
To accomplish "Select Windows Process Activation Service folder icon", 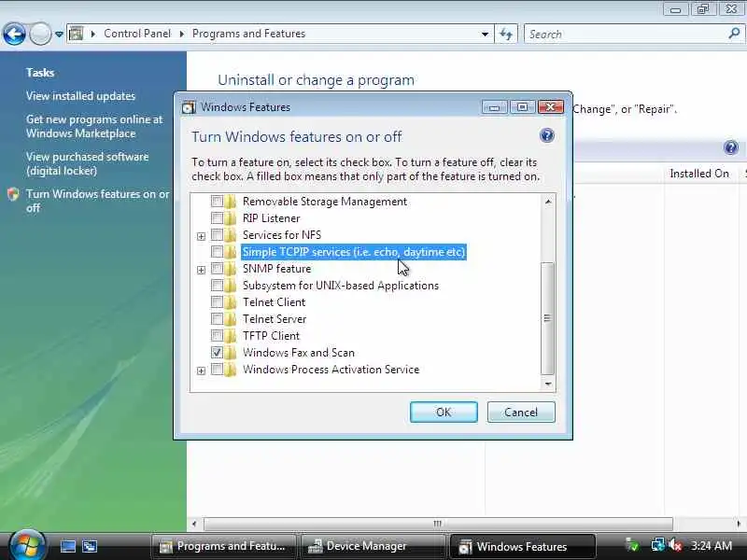I will click(x=231, y=370).
